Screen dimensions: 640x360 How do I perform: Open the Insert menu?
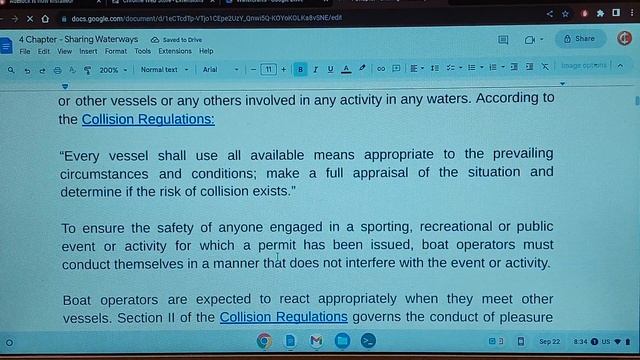[88, 51]
